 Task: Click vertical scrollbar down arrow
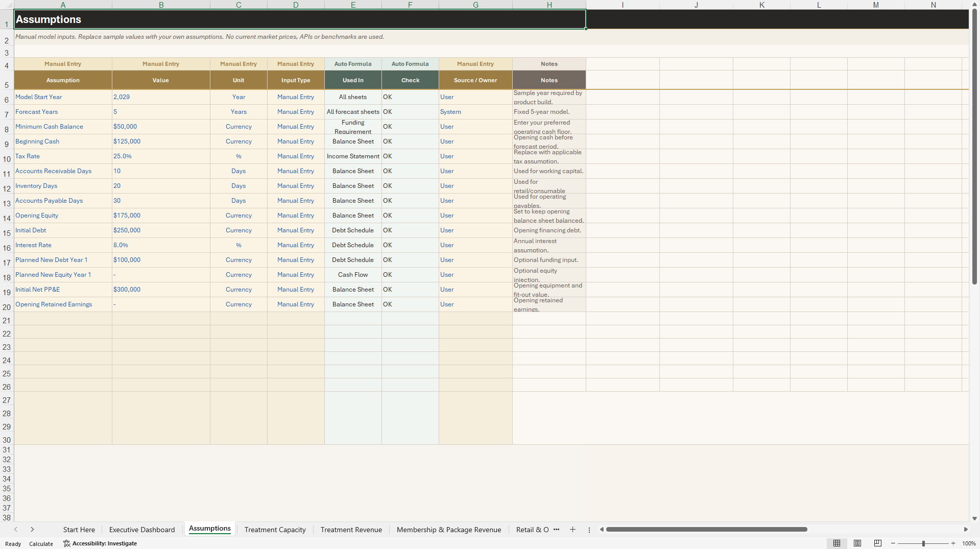pos(974,518)
